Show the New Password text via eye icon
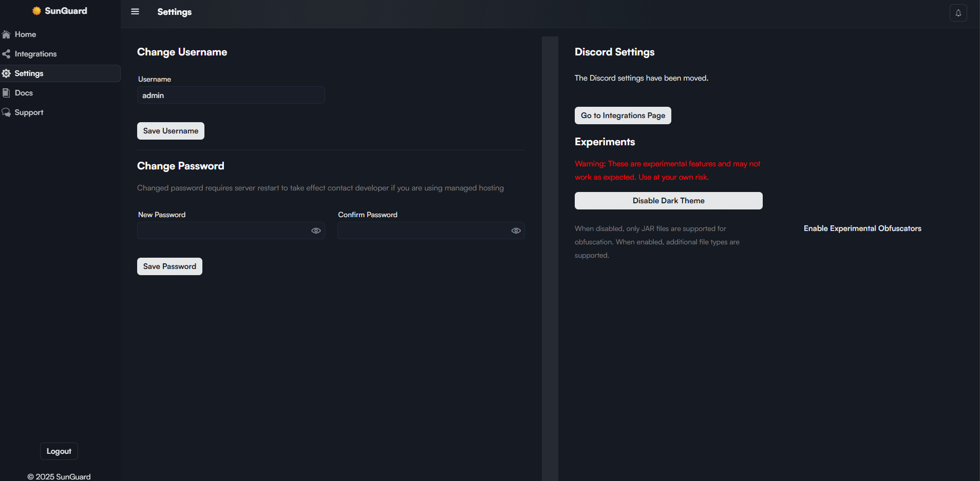Screen dimensions: 980x481 [316, 230]
